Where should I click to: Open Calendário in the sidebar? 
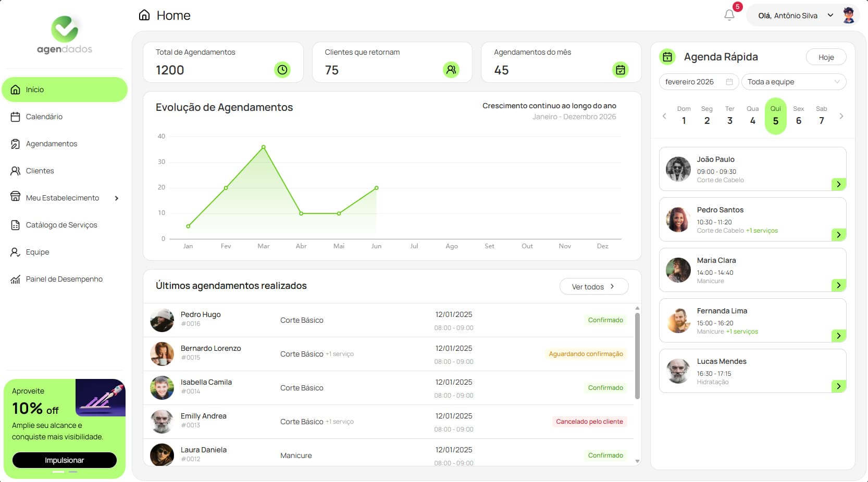(x=44, y=117)
